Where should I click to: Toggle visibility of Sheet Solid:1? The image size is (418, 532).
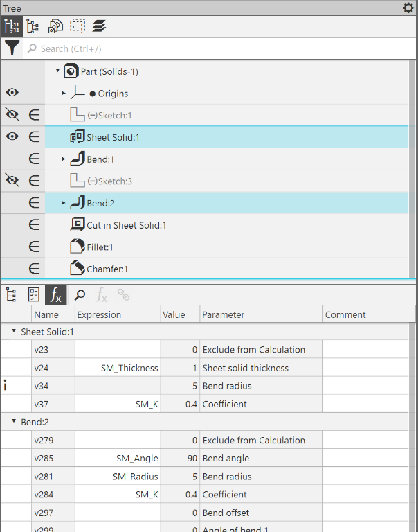coord(12,136)
